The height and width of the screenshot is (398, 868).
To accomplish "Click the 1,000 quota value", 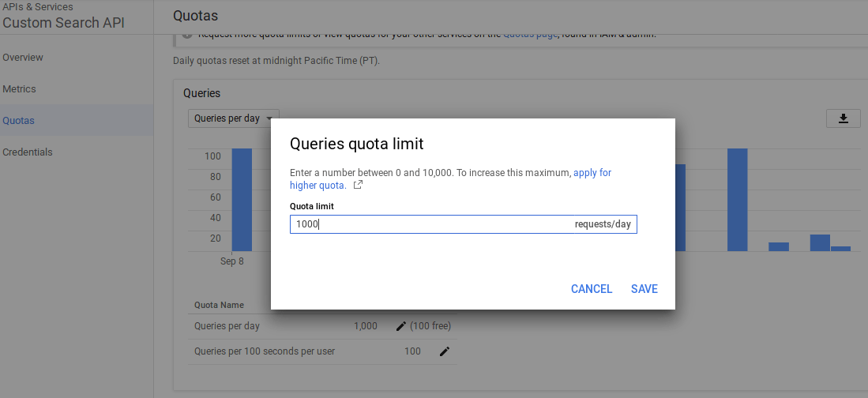I will pyautogui.click(x=366, y=326).
